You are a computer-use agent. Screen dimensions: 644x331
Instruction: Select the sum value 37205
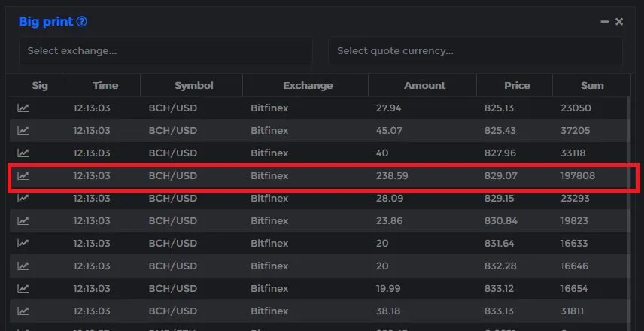[576, 131]
